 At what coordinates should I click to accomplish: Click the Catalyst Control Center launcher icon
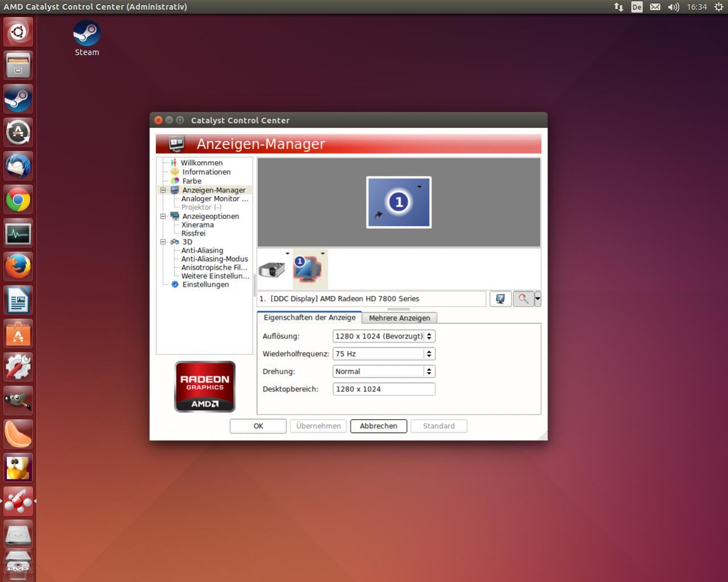tap(18, 502)
